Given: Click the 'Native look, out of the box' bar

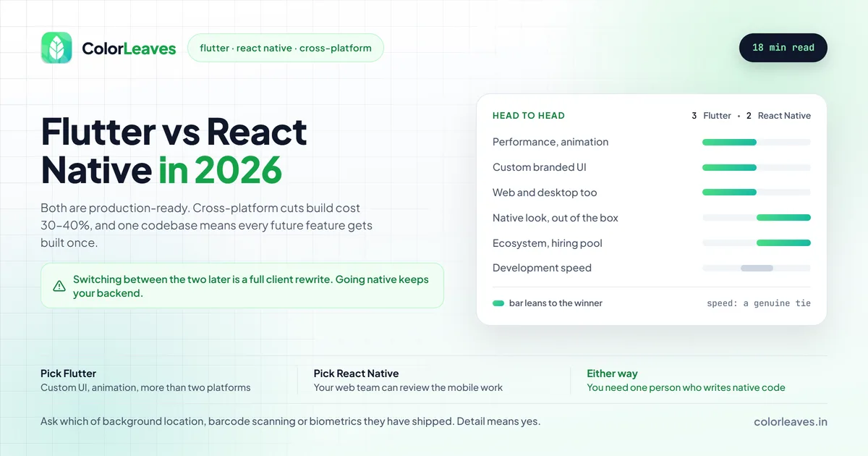Looking at the screenshot, I should click(757, 218).
